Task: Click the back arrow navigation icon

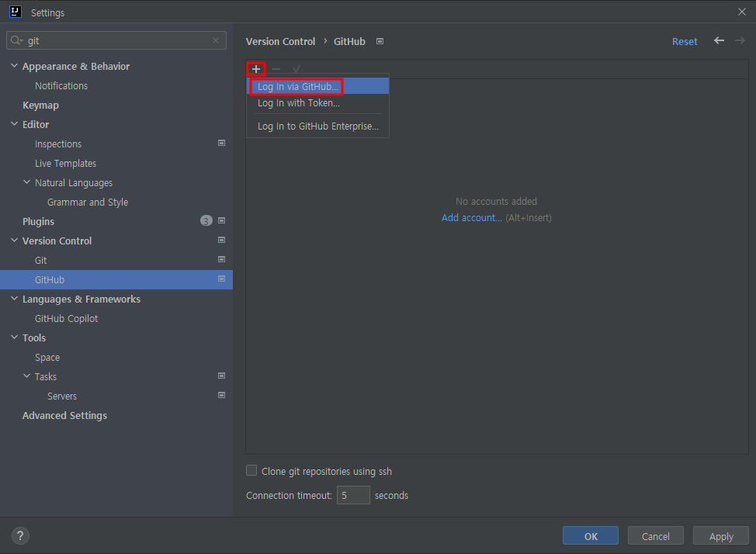Action: pos(719,41)
